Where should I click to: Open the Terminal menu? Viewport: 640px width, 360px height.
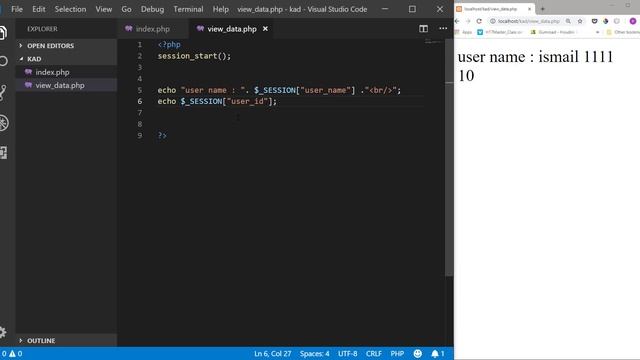[188, 9]
